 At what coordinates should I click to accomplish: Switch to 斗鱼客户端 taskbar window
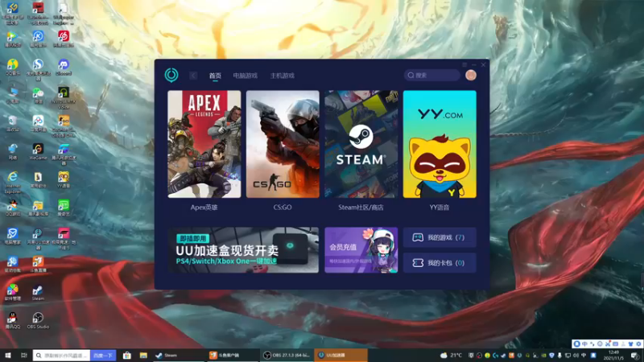tap(232, 356)
